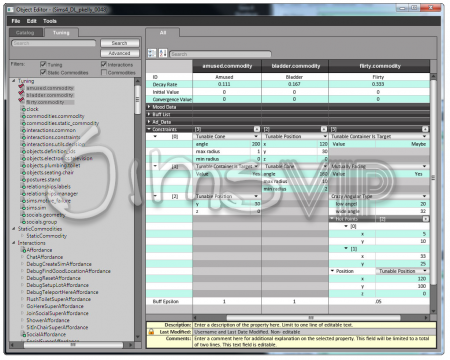Toggle the Static Commodities filter checkbox
This screenshot has height=360, width=450.
[x=43, y=72]
